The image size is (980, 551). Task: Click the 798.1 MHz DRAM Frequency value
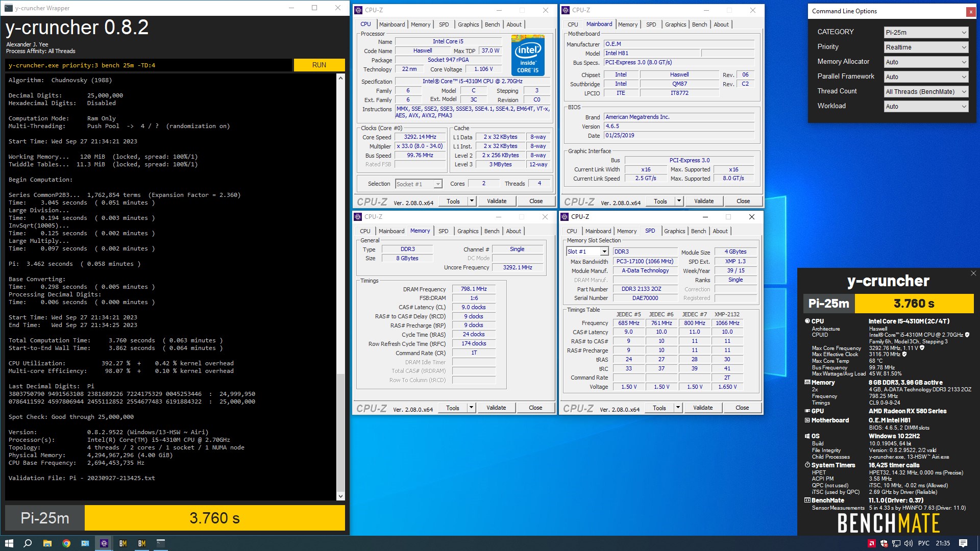[x=474, y=289]
